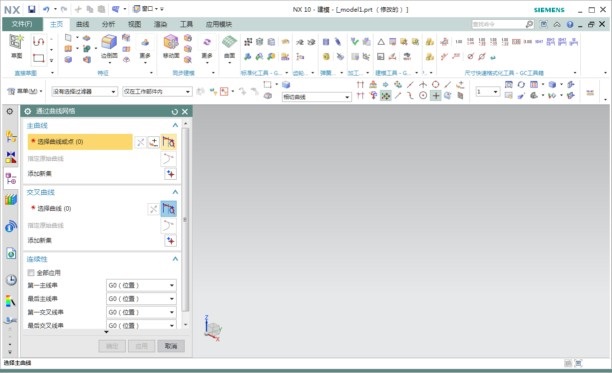Click the reverse direction icon in 主曲线 row

(141, 142)
